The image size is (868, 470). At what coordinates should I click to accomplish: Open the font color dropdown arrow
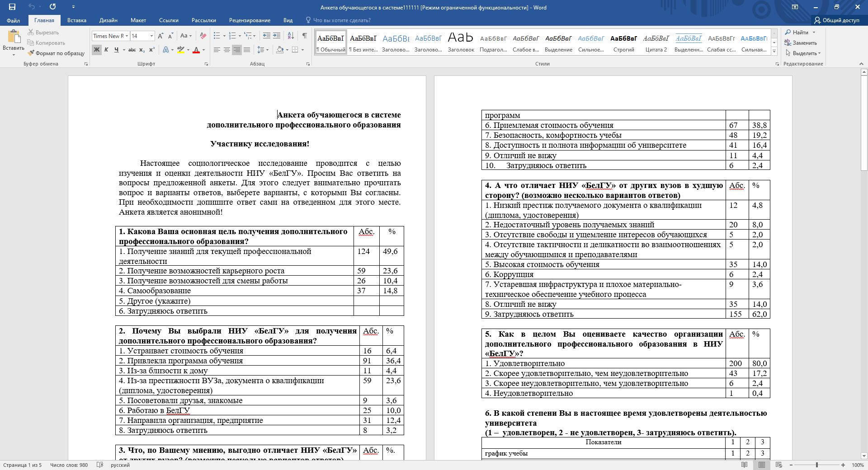coord(203,50)
